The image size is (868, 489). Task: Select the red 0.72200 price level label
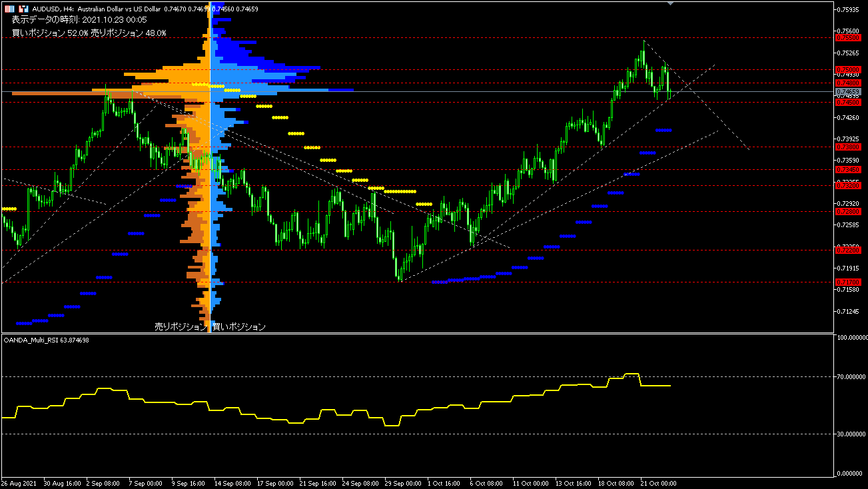[x=847, y=250]
